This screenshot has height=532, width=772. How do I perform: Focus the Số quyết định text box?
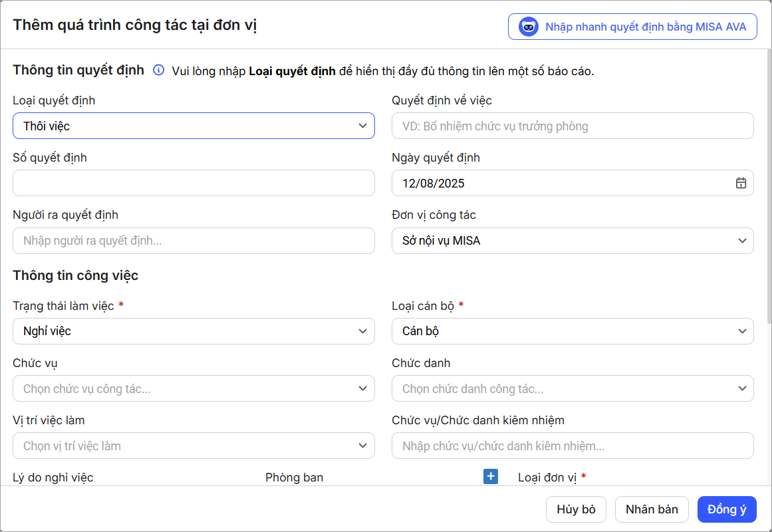pos(193,183)
